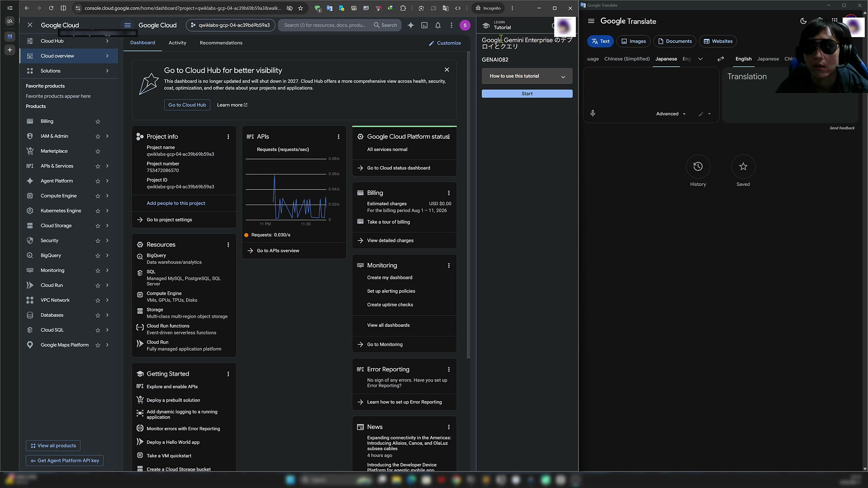Star APIs & Services as favorite

pyautogui.click(x=98, y=166)
